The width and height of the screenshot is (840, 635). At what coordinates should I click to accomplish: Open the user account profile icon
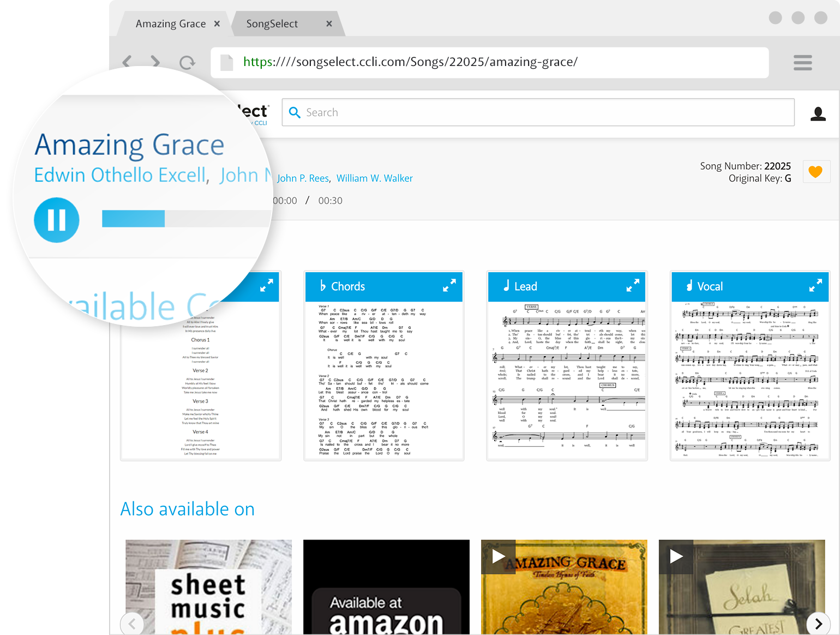818,113
